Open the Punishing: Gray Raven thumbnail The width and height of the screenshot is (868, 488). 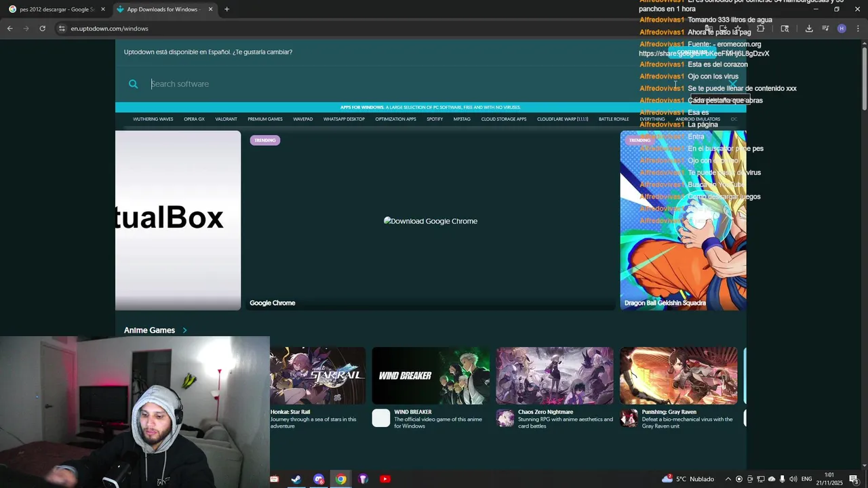679,376
